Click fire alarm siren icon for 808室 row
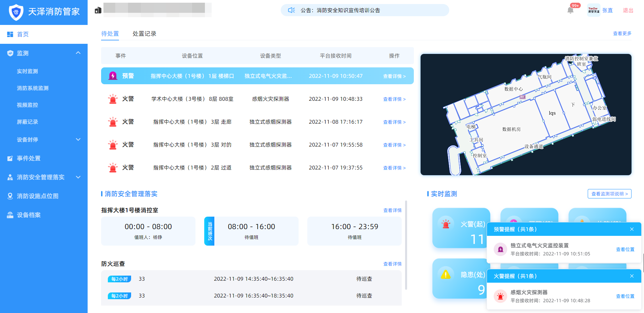The height and width of the screenshot is (313, 644). [x=113, y=99]
